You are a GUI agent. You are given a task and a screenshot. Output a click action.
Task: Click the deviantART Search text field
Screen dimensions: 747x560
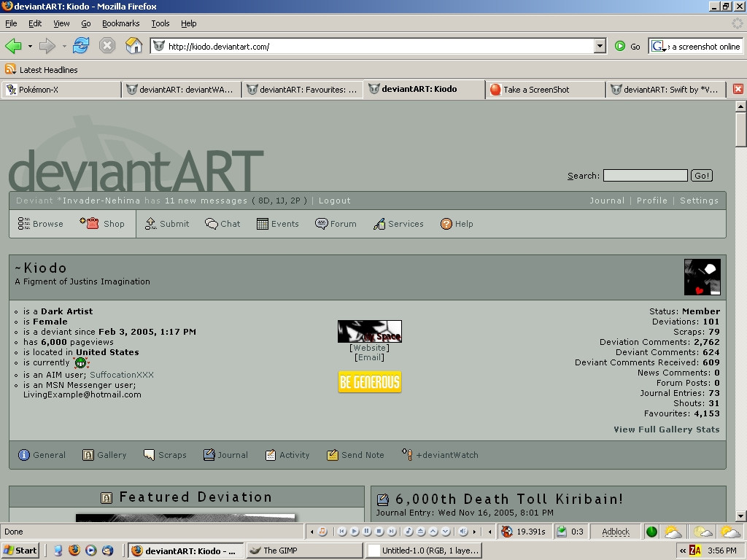click(x=645, y=176)
